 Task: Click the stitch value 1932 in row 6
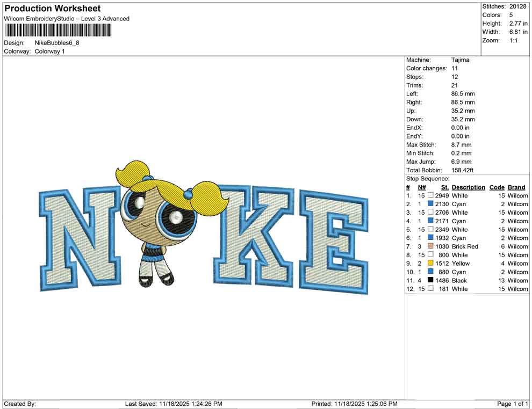pos(442,238)
